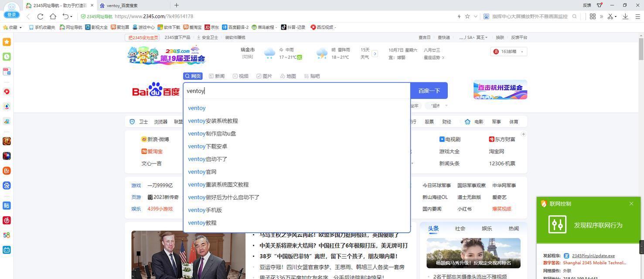
Task: Click the page vertical scrollbar
Action: tap(641, 50)
